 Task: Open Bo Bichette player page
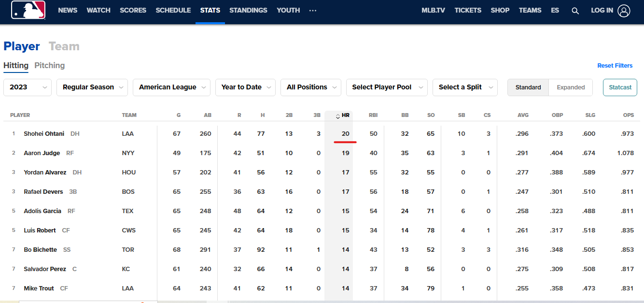click(x=40, y=250)
